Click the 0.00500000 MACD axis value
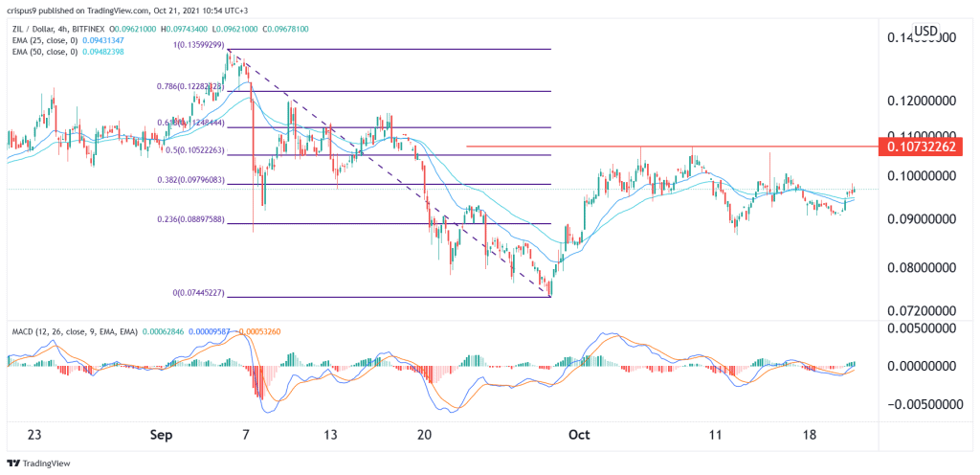Image resolution: width=980 pixels, height=475 pixels. [921, 328]
